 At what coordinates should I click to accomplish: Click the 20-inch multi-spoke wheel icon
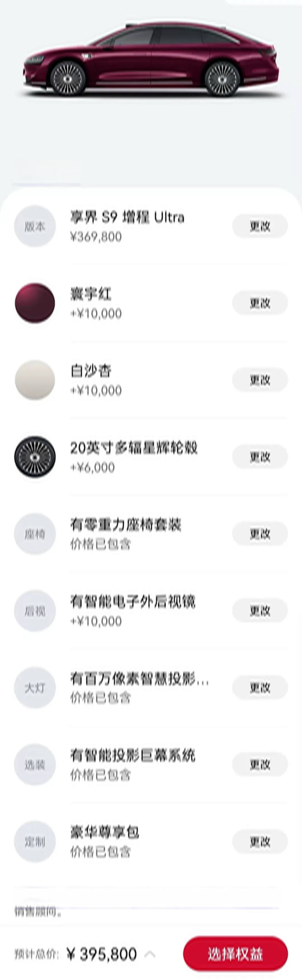pyautogui.click(x=35, y=456)
